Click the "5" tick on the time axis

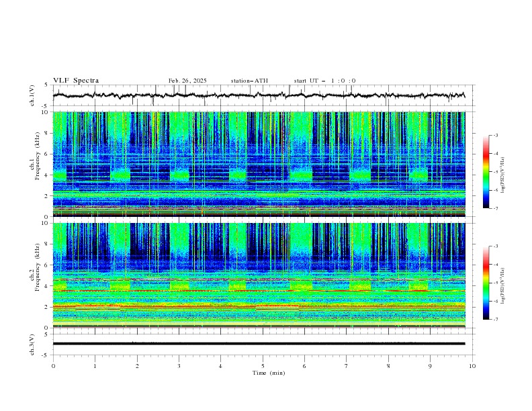tap(263, 366)
